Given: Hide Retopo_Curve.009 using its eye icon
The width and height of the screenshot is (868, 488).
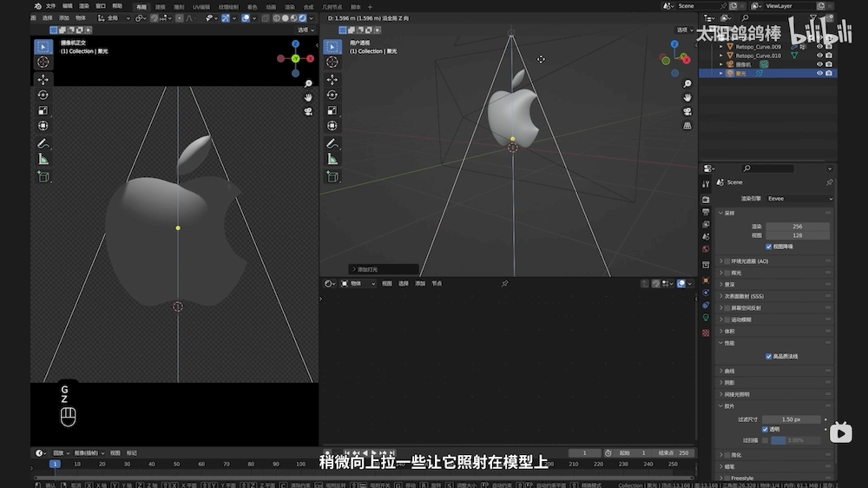Looking at the screenshot, I should [819, 47].
